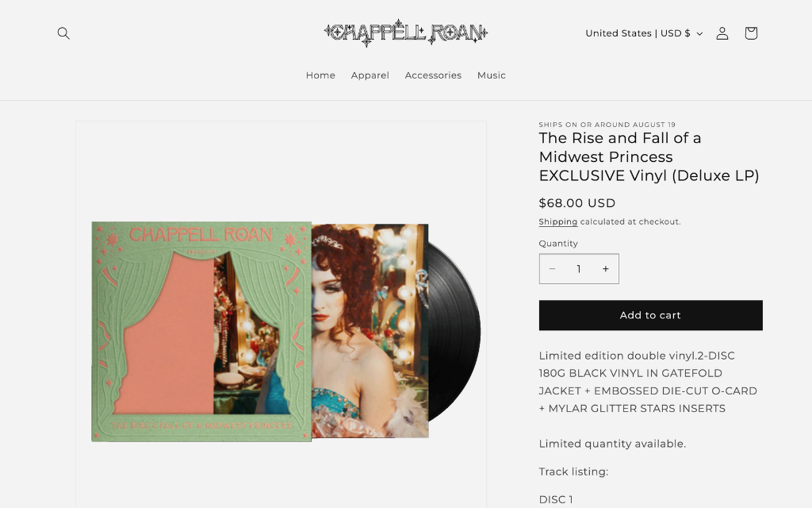Open the vinyl album product image

[282, 332]
